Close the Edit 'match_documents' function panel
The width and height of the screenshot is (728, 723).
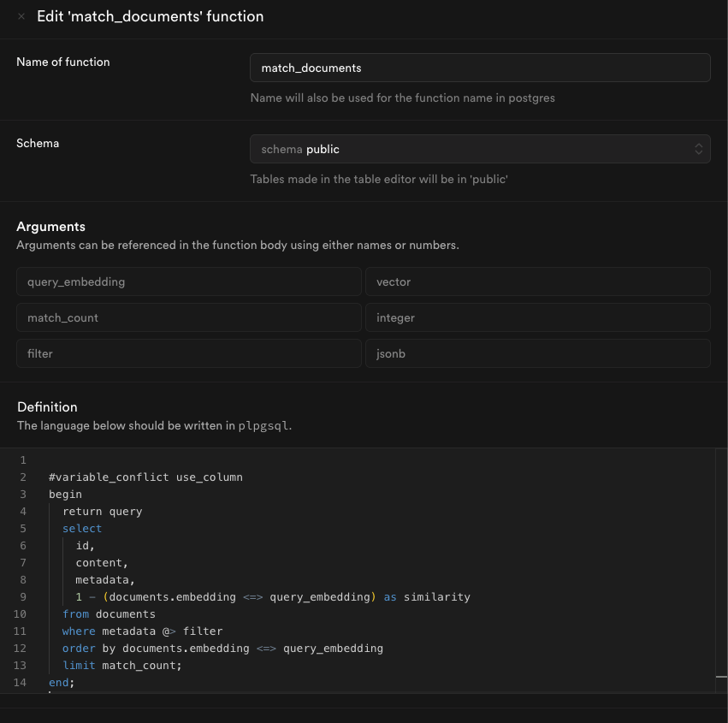pyautogui.click(x=21, y=17)
